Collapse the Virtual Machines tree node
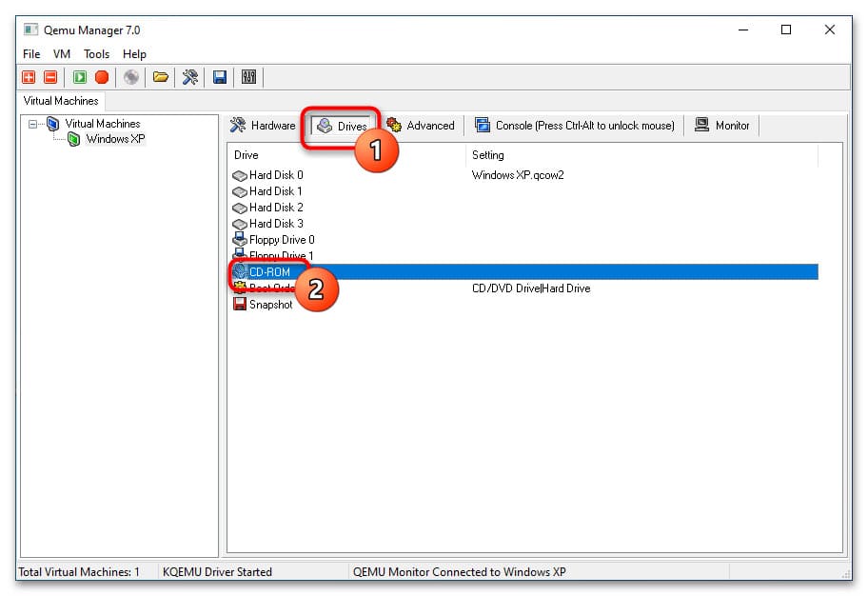This screenshot has width=868, height=596. (34, 124)
